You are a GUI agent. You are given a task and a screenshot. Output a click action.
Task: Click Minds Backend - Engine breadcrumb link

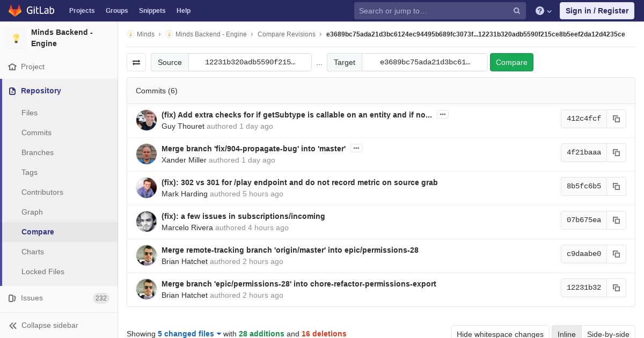[x=211, y=34]
